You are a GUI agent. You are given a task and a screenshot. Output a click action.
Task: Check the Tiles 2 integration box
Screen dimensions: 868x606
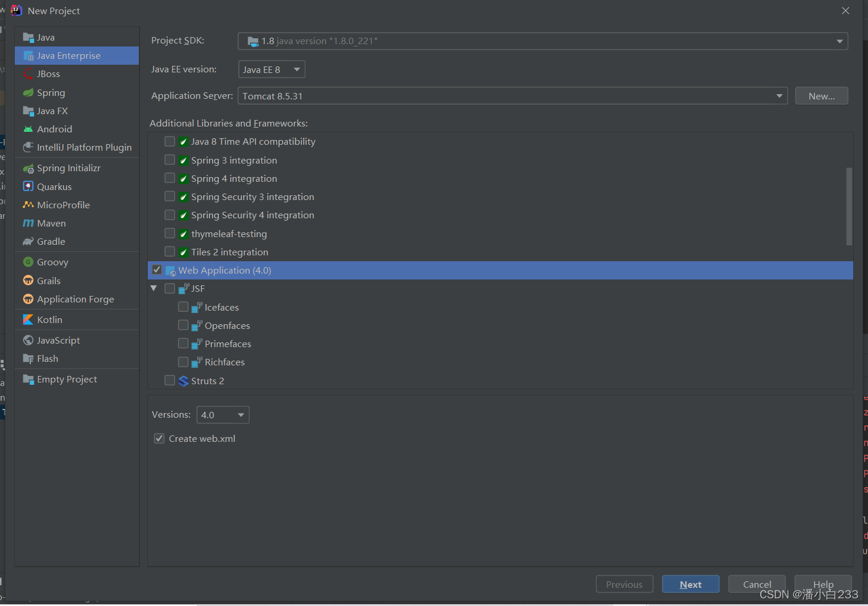(169, 251)
